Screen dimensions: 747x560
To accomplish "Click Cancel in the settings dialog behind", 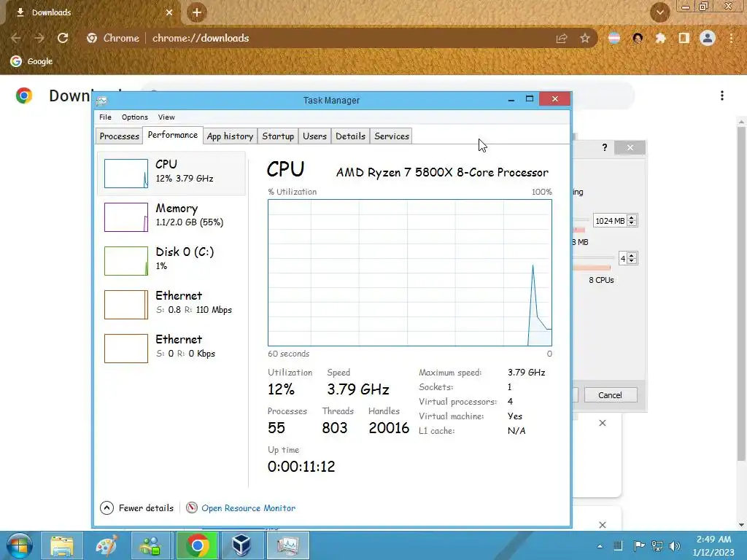I will click(x=611, y=395).
